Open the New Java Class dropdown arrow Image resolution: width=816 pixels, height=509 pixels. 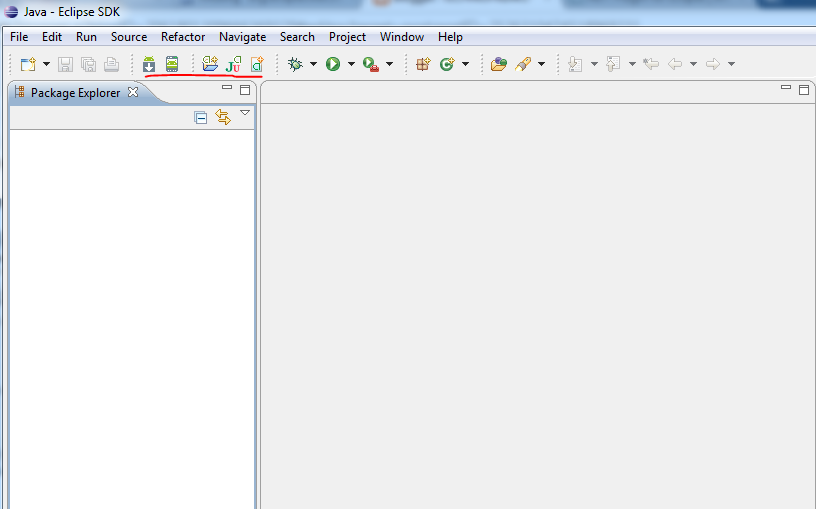(x=465, y=64)
